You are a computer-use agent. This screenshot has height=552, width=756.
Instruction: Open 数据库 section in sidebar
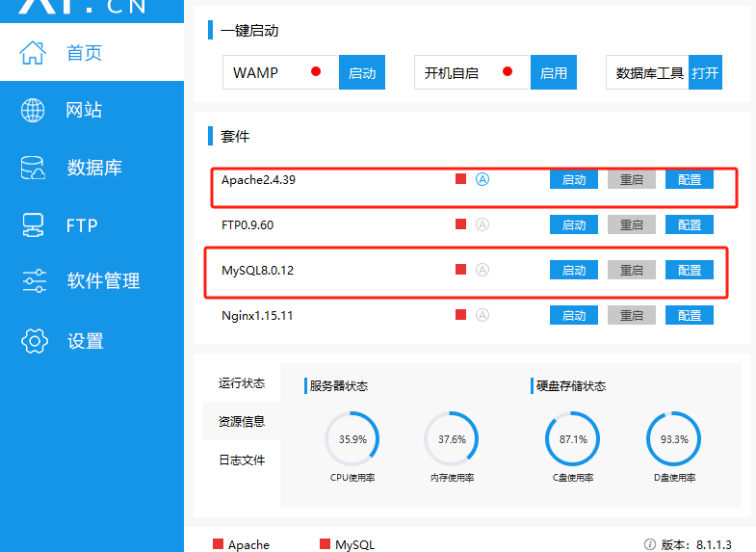coord(91,168)
